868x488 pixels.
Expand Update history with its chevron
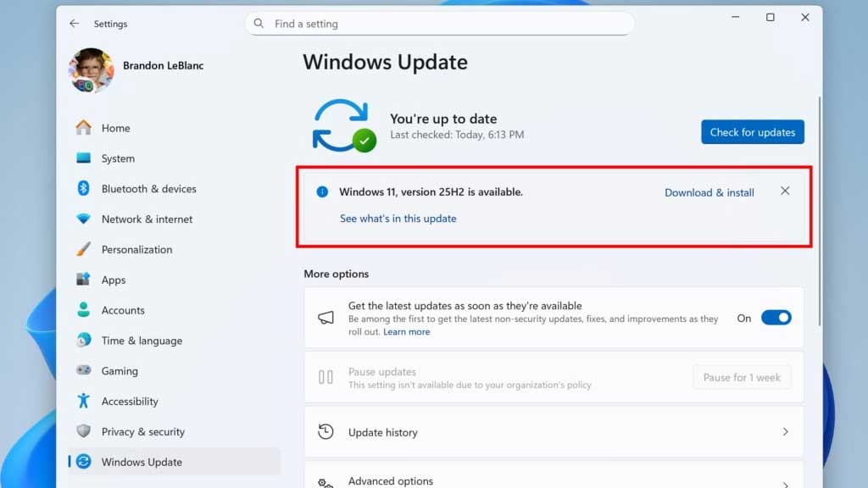(x=785, y=432)
